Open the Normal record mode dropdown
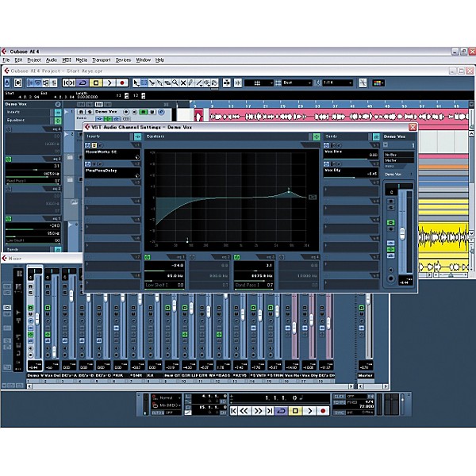 pyautogui.click(x=166, y=397)
